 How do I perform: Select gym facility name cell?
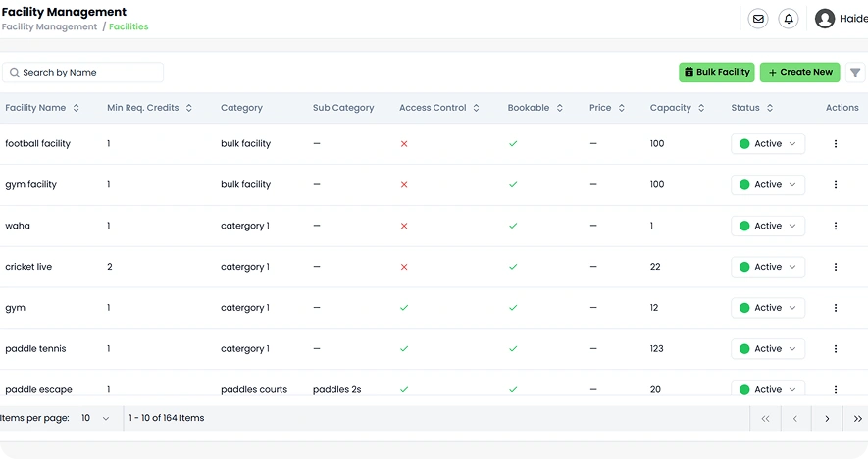(31, 185)
